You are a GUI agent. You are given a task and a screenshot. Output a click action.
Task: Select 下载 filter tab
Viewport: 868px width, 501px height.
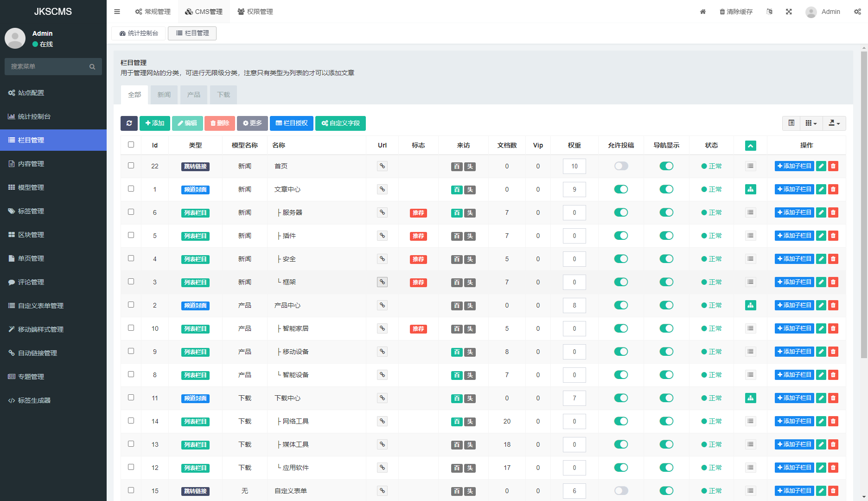[223, 95]
